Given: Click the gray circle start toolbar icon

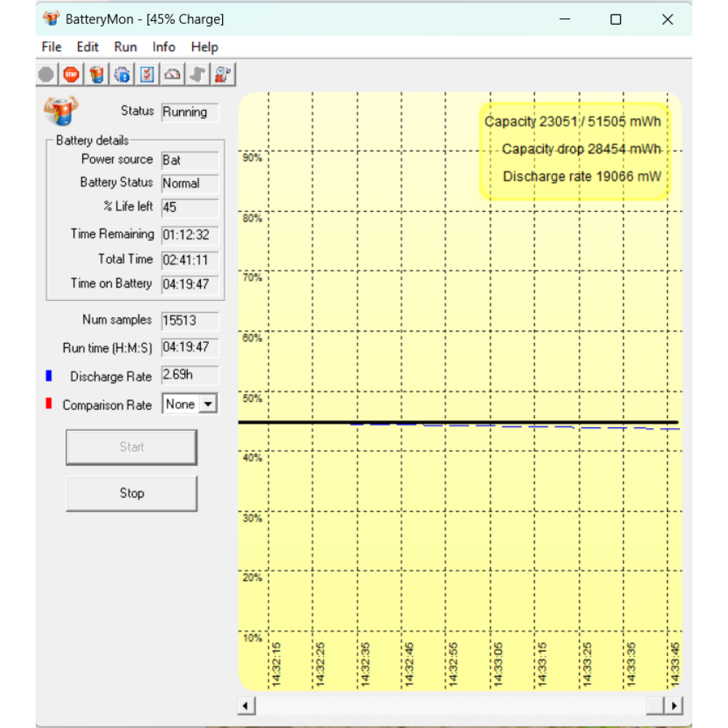Looking at the screenshot, I should click(46, 74).
